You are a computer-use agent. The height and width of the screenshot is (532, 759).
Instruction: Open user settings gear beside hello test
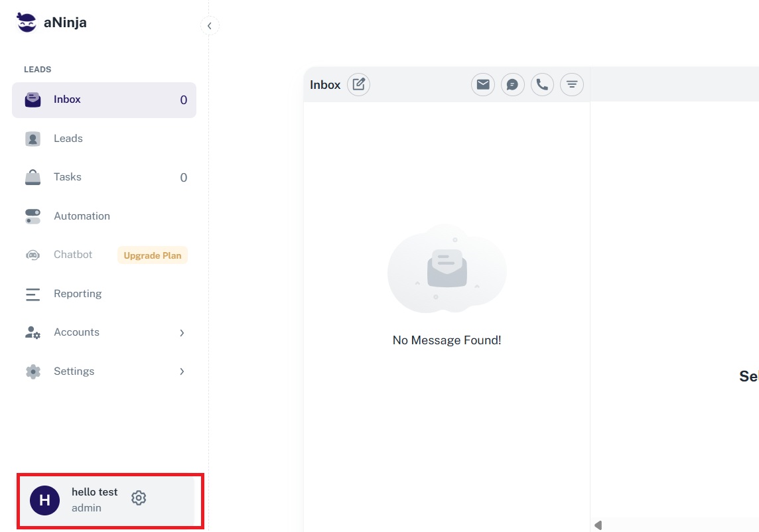pos(139,498)
